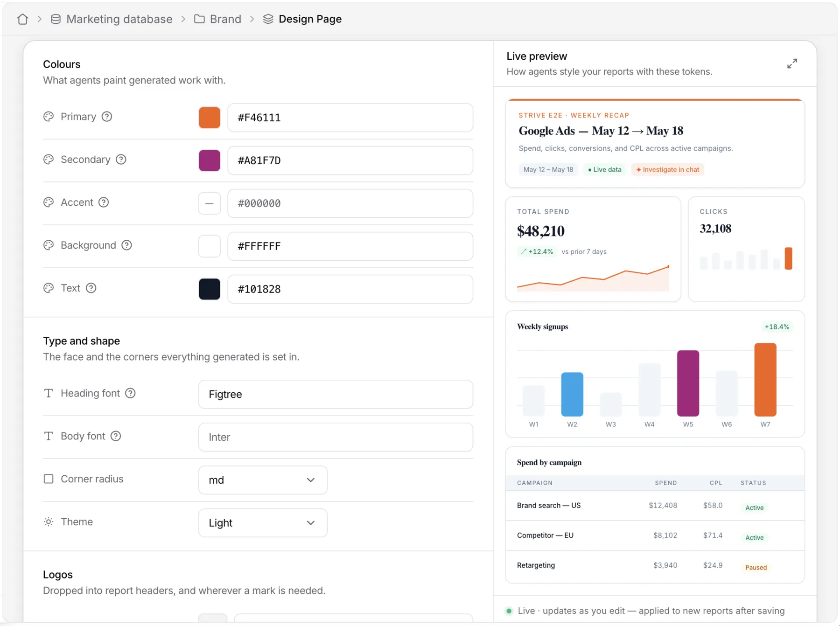
Task: Expand the Live preview panel
Action: point(792,63)
